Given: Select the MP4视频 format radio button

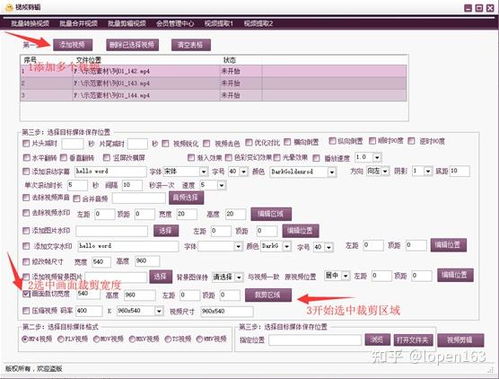Looking at the screenshot, I should 25,339.
